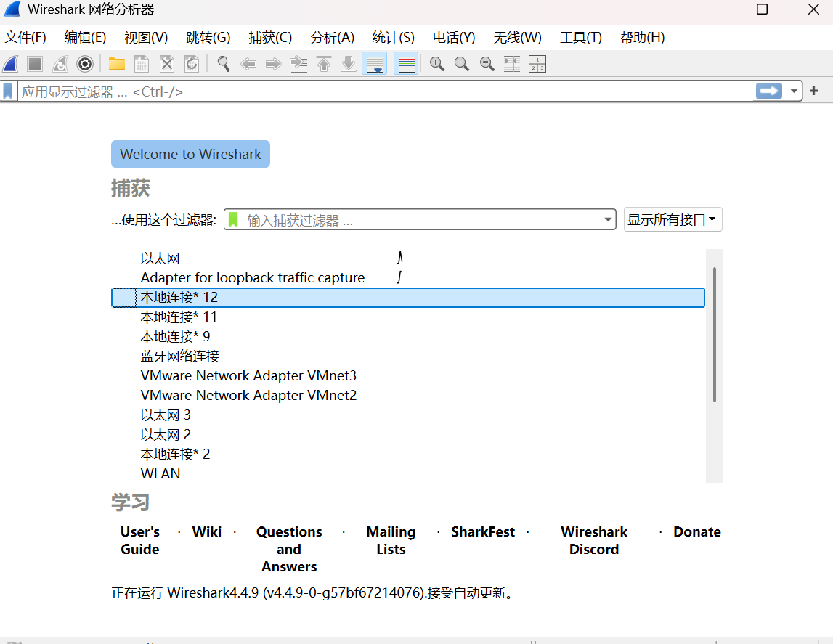Close the capture file icon
Screen dimensions: 833x644
point(167,64)
